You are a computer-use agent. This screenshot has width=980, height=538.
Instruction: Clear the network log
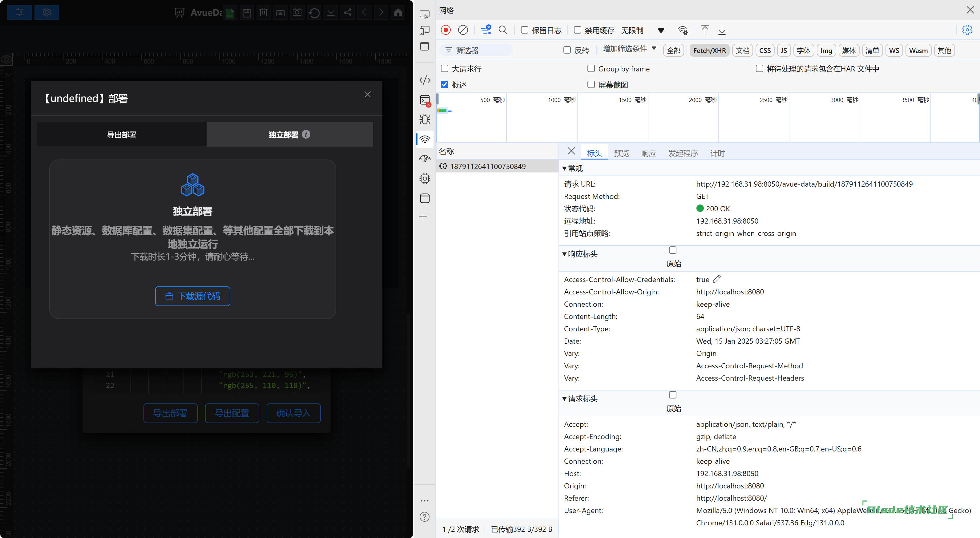click(463, 30)
